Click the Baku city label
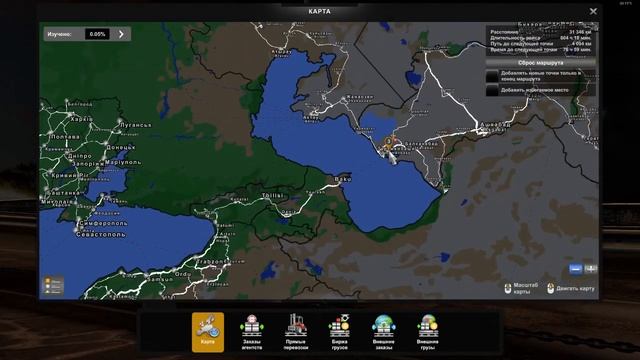The image size is (640, 360). point(343,179)
